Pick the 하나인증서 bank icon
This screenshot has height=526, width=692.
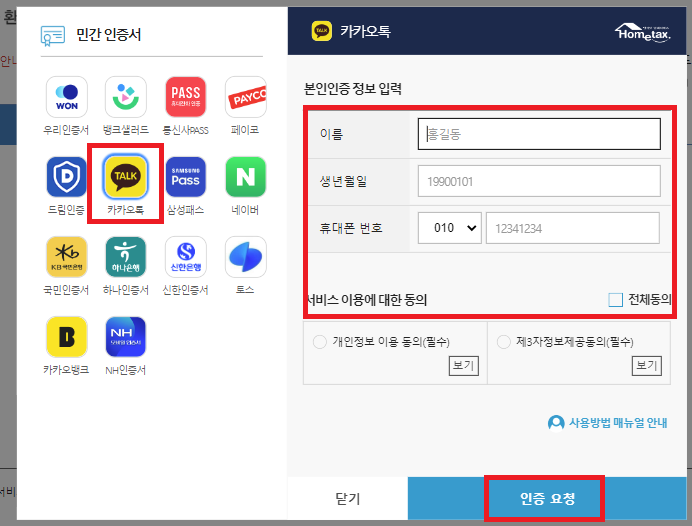point(126,257)
